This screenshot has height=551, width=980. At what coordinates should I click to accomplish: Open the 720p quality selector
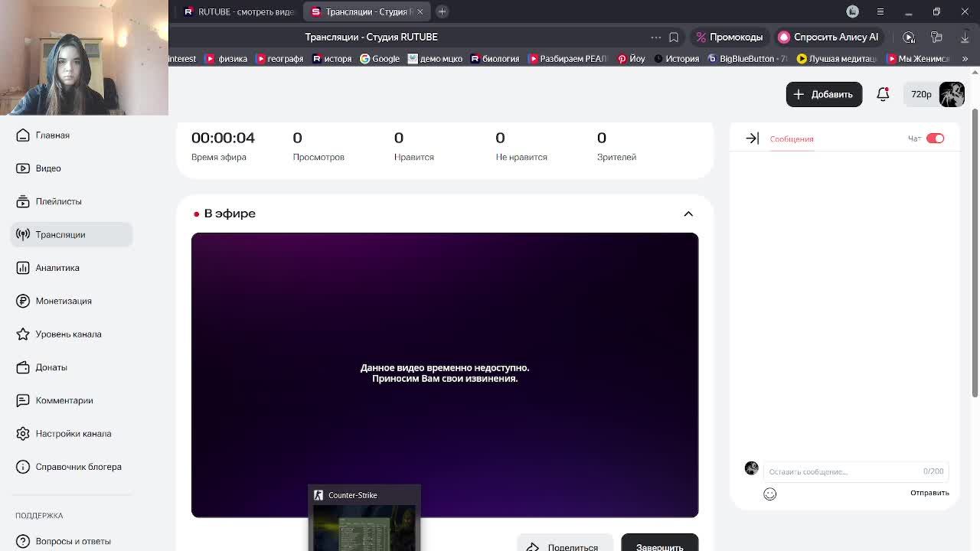(x=921, y=94)
